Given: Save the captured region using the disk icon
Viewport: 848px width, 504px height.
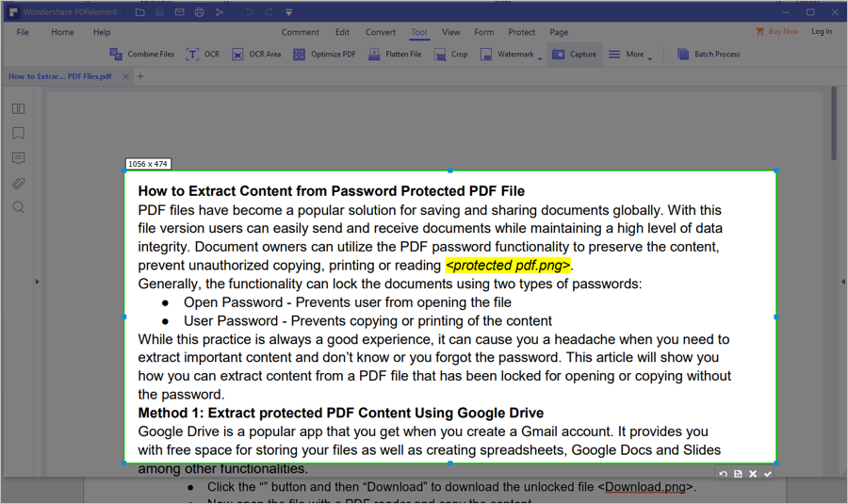Looking at the screenshot, I should coord(738,474).
